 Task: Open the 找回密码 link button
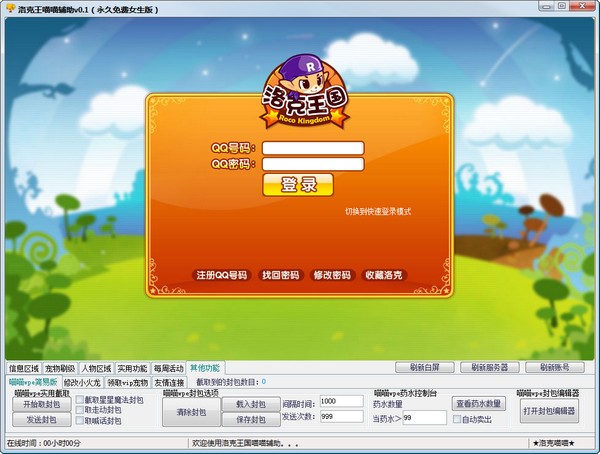click(280, 275)
